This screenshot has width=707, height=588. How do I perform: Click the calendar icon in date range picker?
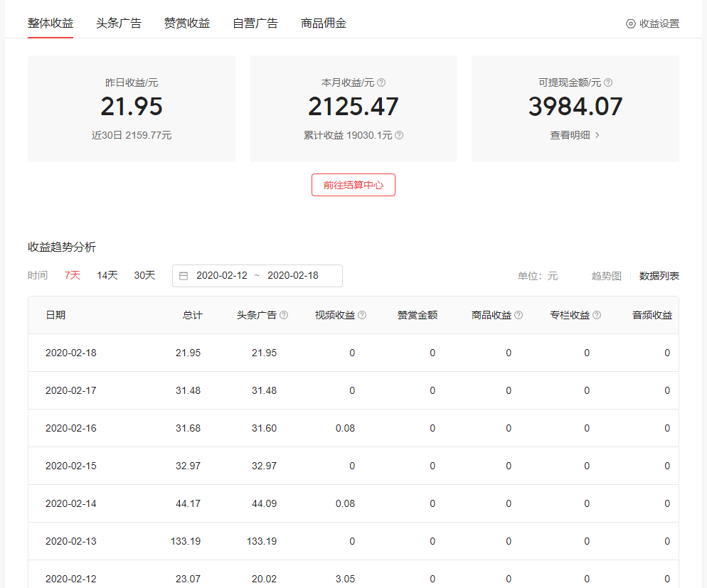coord(185,276)
